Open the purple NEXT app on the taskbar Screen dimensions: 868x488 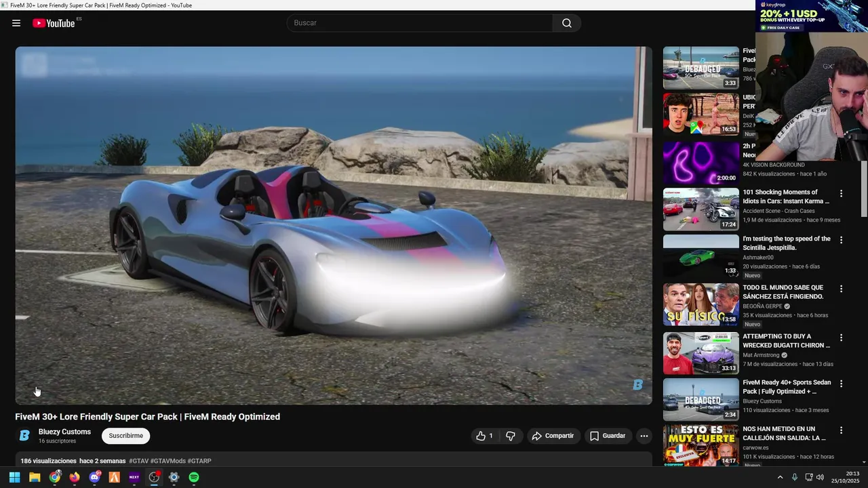coord(134,477)
